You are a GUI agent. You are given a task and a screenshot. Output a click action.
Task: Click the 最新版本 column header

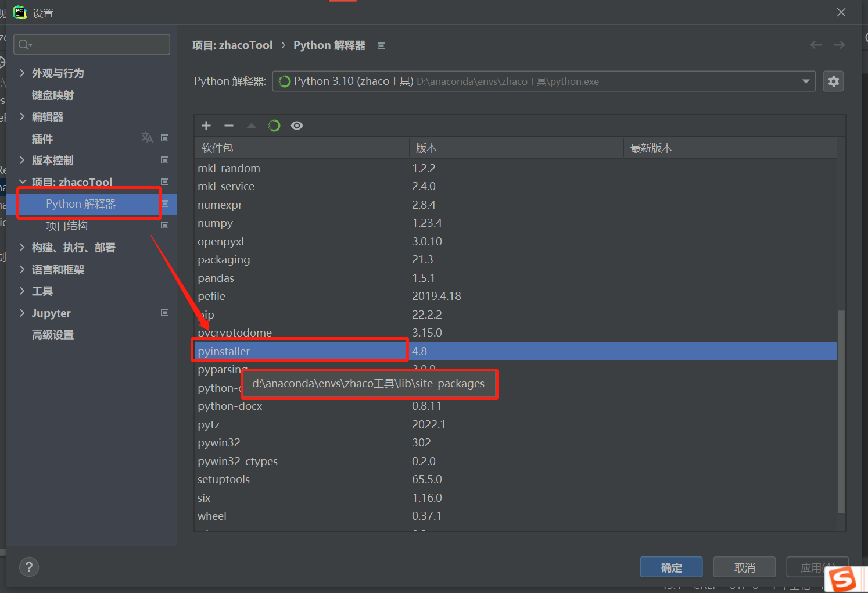(x=731, y=148)
